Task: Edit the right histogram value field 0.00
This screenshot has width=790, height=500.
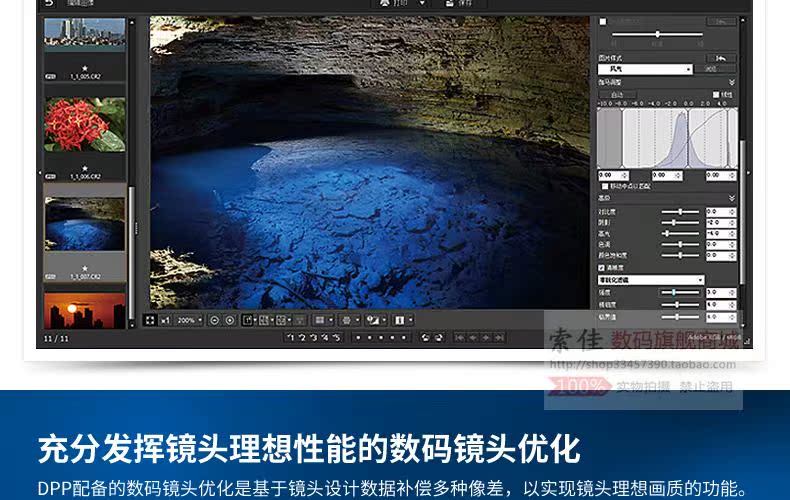Action: coord(721,175)
